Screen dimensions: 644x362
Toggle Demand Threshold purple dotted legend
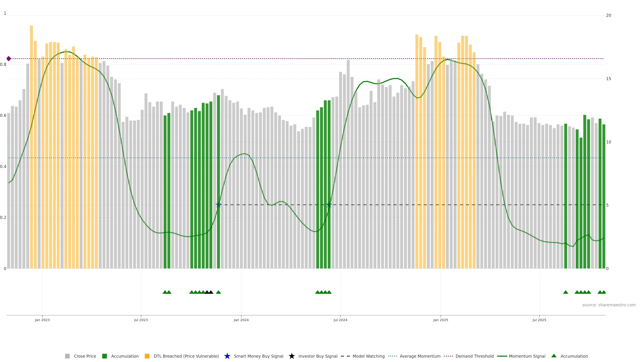click(x=448, y=356)
